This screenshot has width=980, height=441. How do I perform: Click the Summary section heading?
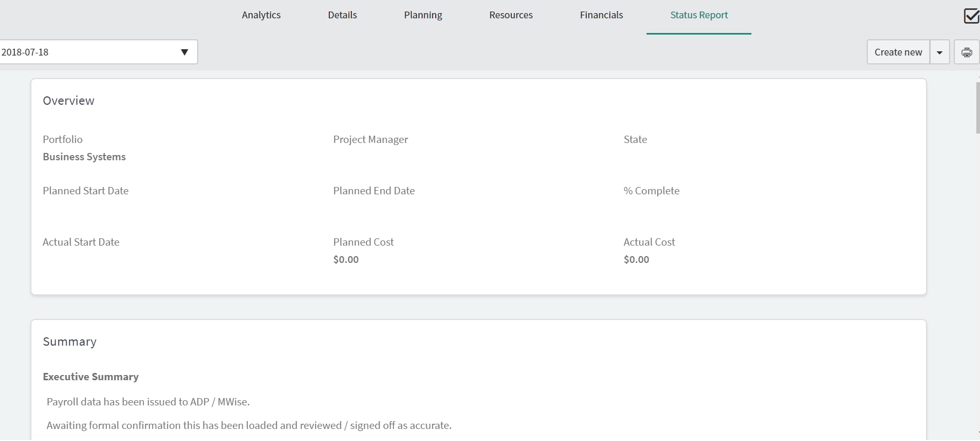70,341
